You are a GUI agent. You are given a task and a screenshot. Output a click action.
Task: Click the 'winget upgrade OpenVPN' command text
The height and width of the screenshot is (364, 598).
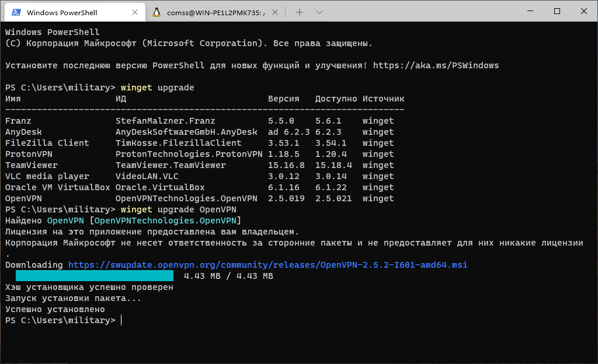click(178, 209)
